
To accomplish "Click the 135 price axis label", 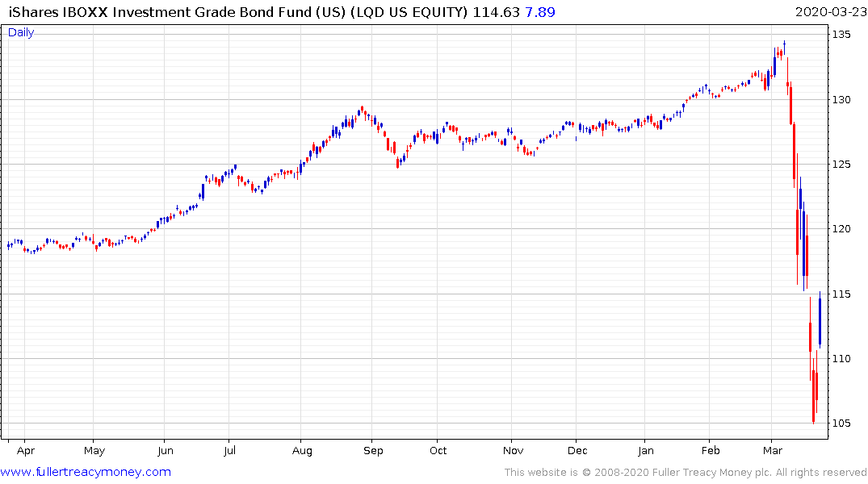I will (841, 35).
